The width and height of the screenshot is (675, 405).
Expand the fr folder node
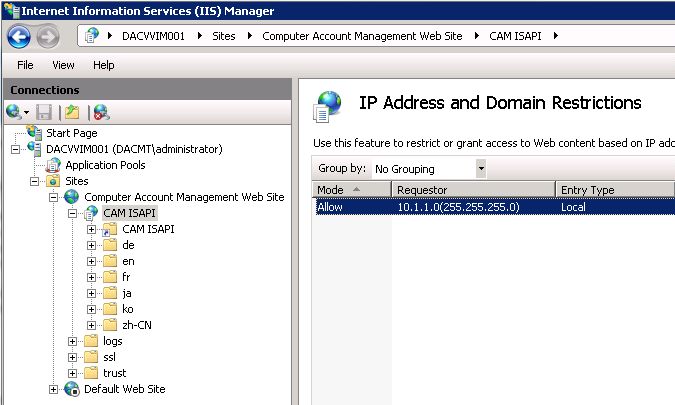91,277
